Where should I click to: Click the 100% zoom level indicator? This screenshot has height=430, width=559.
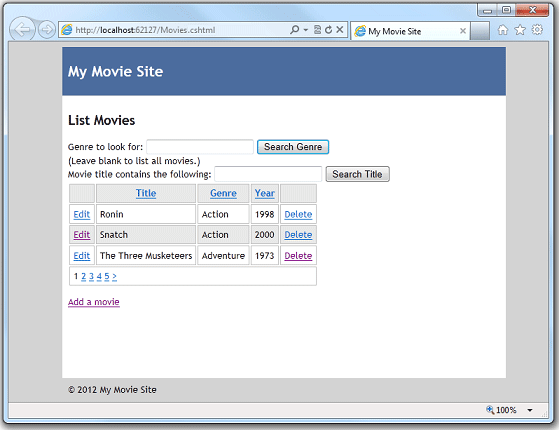coord(501,410)
